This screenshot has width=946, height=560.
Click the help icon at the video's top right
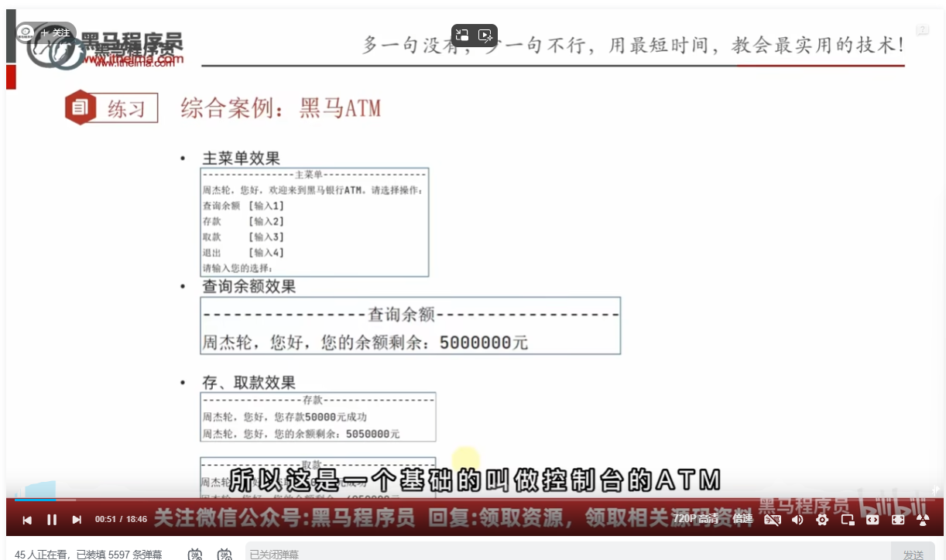coord(922,29)
